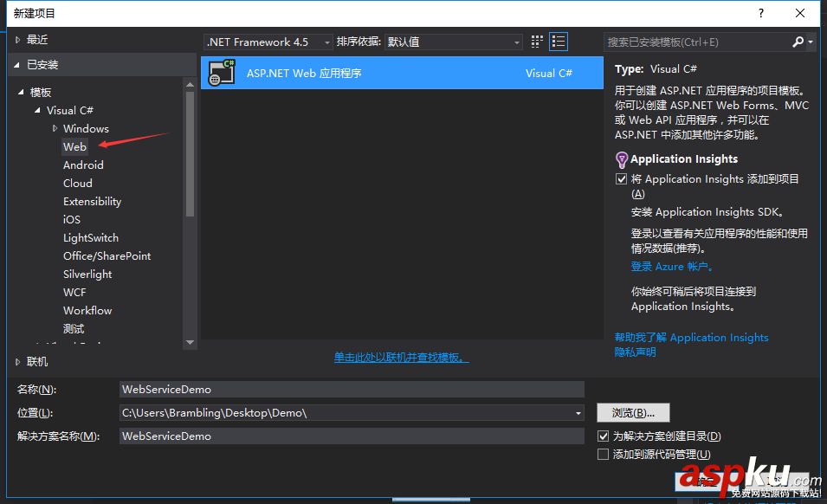Open the location path dropdown arrow
This screenshot has width=827, height=504.
[578, 413]
